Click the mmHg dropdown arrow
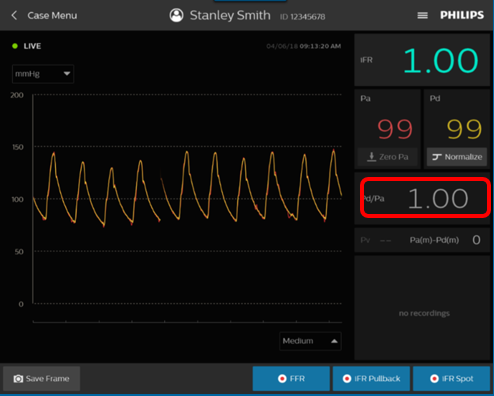494x396 pixels. [67, 74]
